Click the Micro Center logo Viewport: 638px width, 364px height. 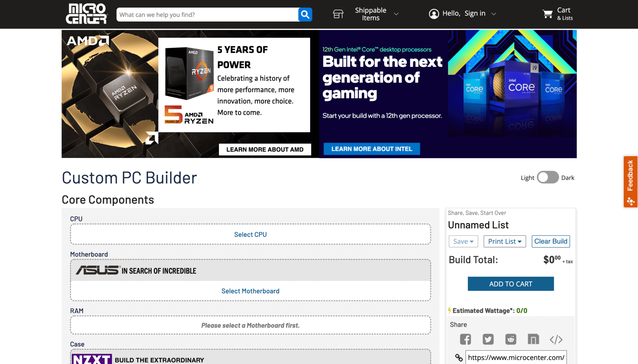pos(87,14)
